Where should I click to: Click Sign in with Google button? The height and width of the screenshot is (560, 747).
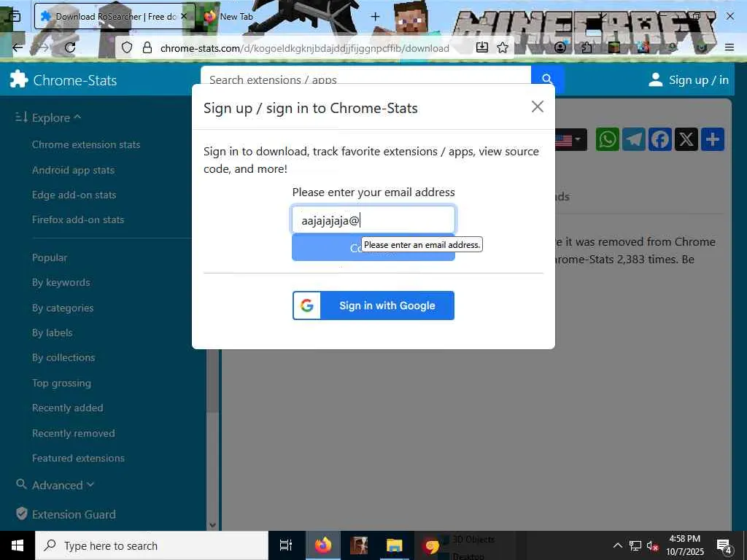pos(373,306)
